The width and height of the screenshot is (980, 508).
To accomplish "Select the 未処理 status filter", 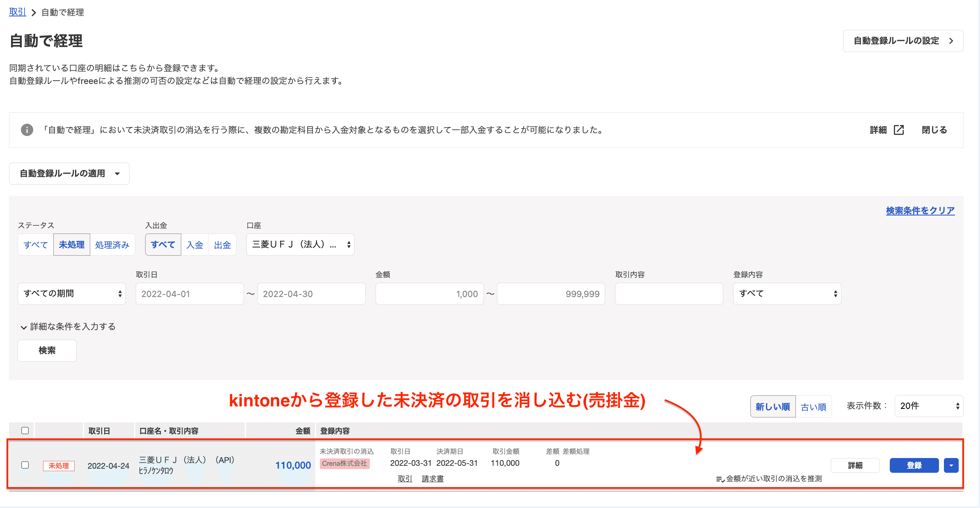I will [x=72, y=245].
